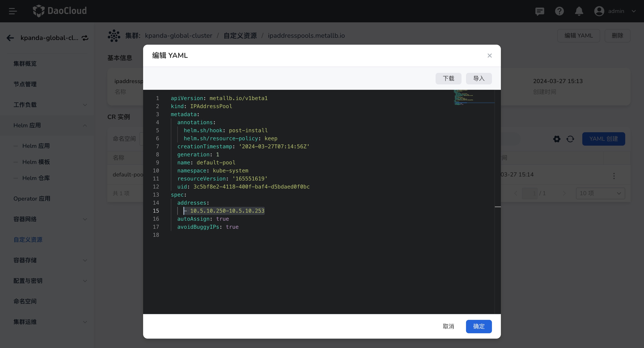Click the switch cluster icon
Image resolution: width=644 pixels, height=348 pixels.
click(x=85, y=38)
